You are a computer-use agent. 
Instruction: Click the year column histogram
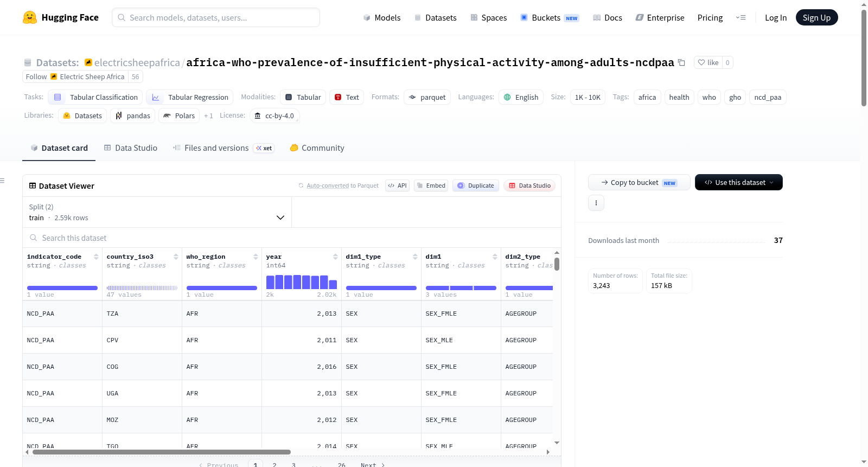[x=302, y=282]
